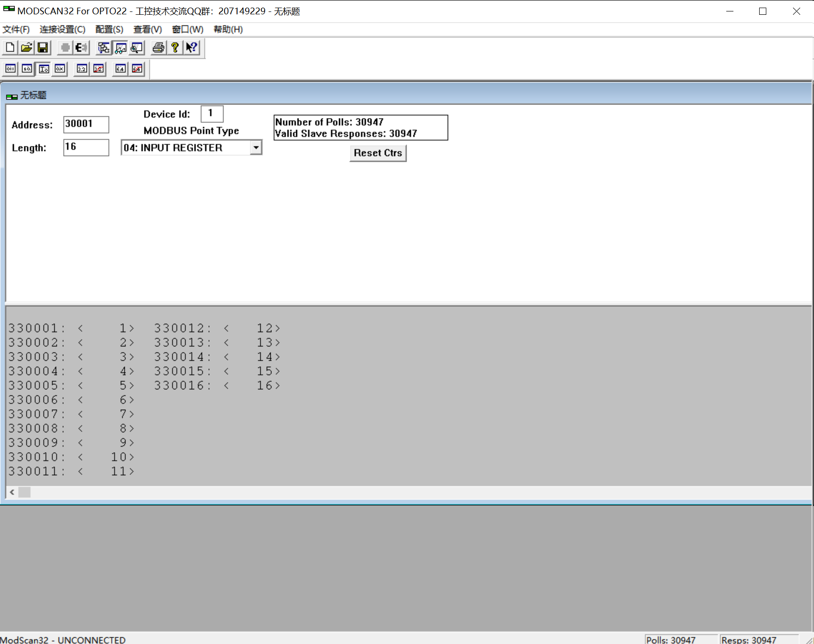The width and height of the screenshot is (814, 644).
Task: Open context-sensitive help with arrow pointer
Action: coord(191,47)
